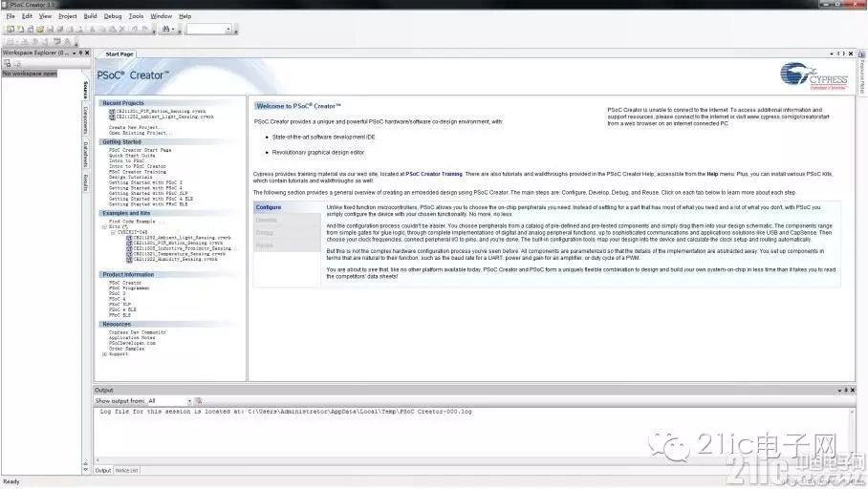Expand the Support tree node
The width and height of the screenshot is (868, 489).
(104, 354)
